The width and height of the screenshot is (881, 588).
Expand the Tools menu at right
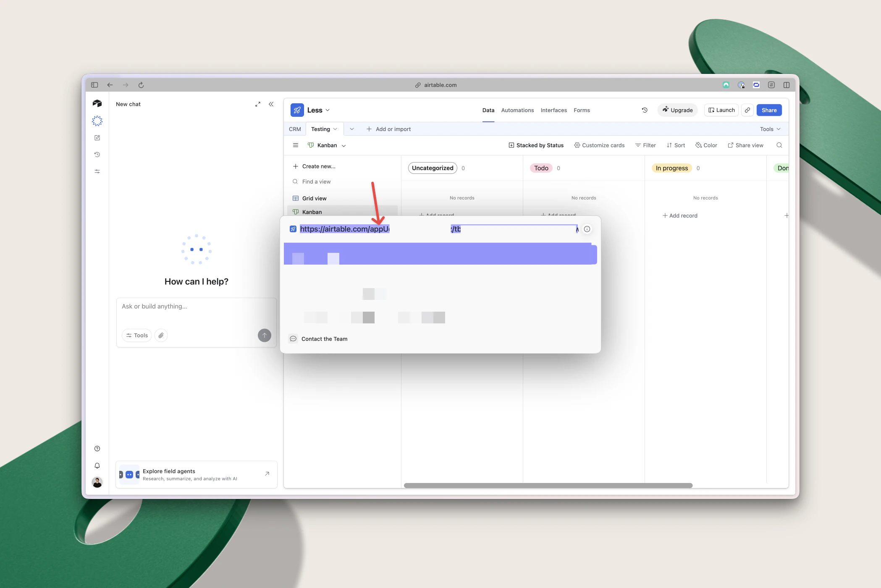[770, 129]
